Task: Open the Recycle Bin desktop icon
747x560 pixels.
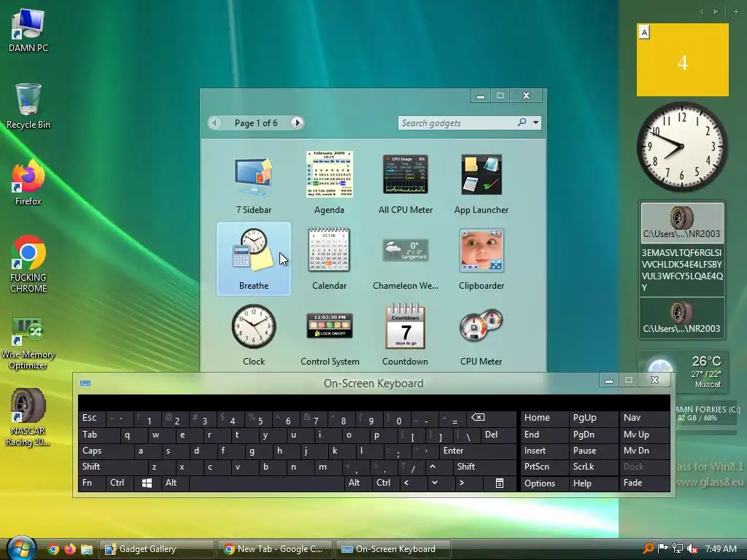Action: [x=28, y=106]
